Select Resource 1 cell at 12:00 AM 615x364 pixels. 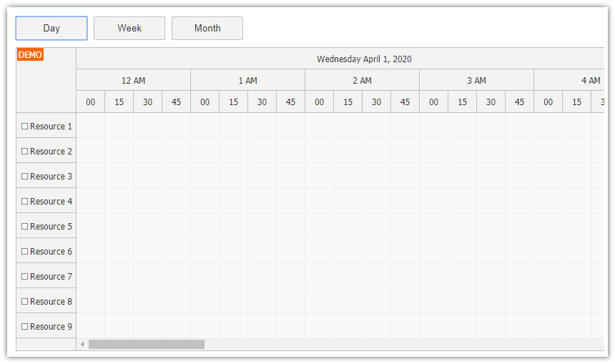tap(91, 126)
